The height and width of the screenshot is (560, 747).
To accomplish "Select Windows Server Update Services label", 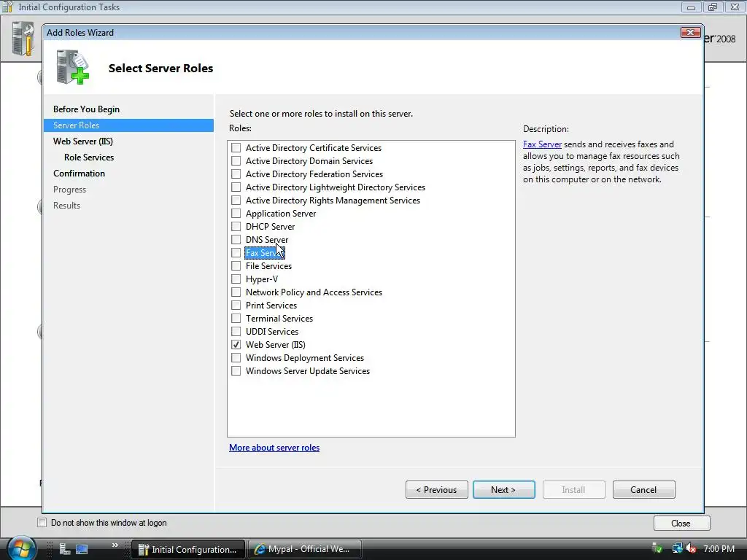I will pyautogui.click(x=308, y=371).
